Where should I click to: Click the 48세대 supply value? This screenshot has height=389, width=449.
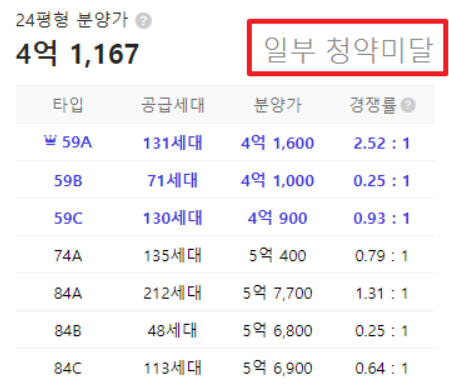(x=172, y=331)
